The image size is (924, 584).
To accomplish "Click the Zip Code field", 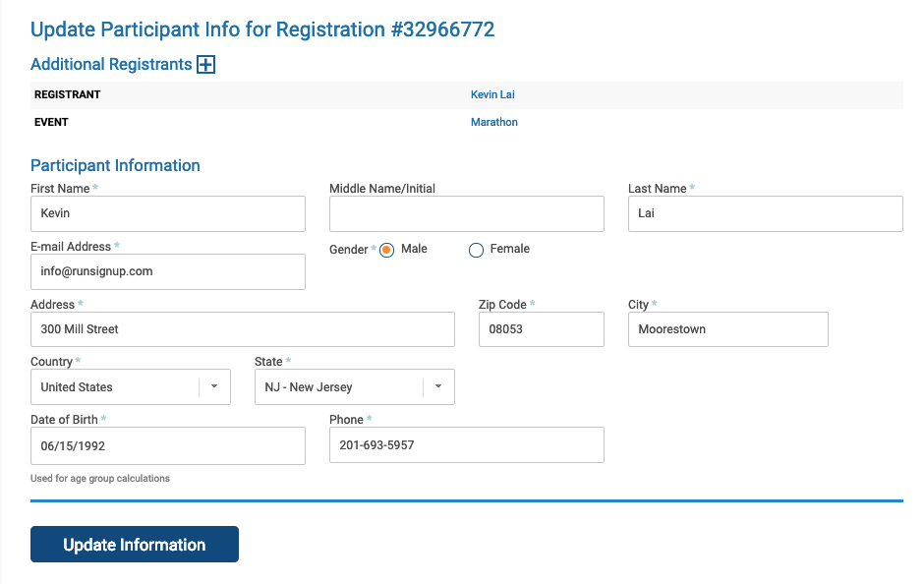I will pos(541,329).
